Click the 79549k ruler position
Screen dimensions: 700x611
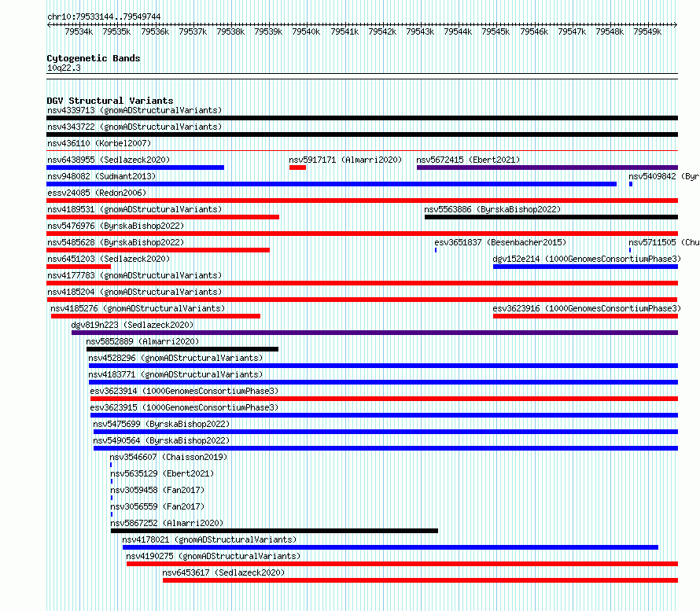[x=647, y=31]
